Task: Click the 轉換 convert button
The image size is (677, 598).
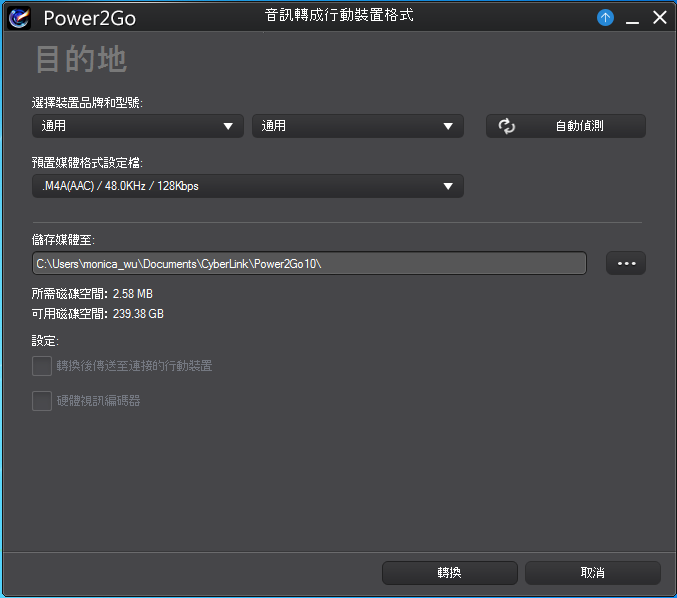Action: tap(449, 573)
